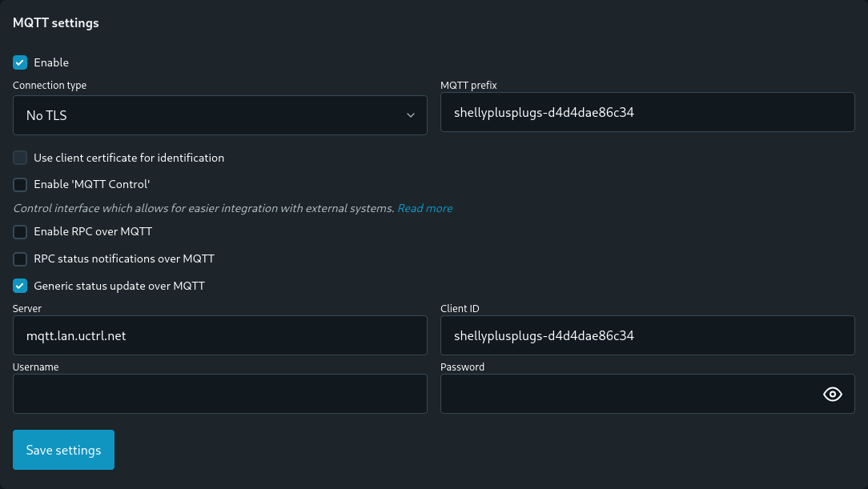This screenshot has width=868, height=489.
Task: Turn on RPC status notifications over MQTT
Action: 21,259
